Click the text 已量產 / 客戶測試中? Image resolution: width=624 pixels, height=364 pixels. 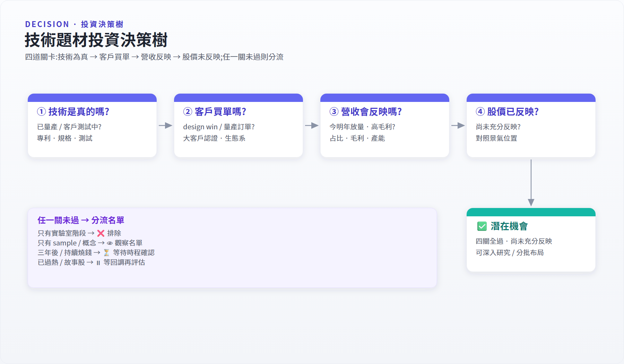69,127
